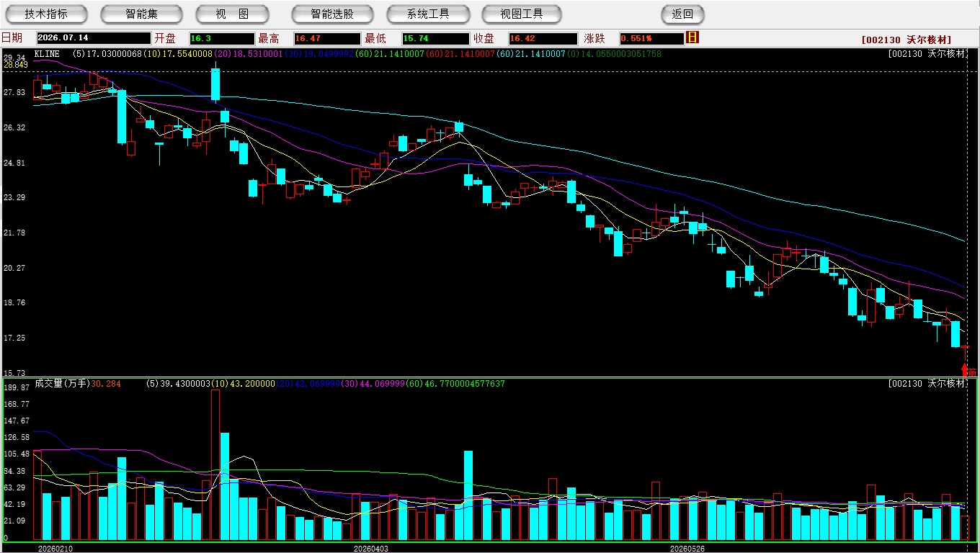Click the 视图工具 button

point(522,14)
